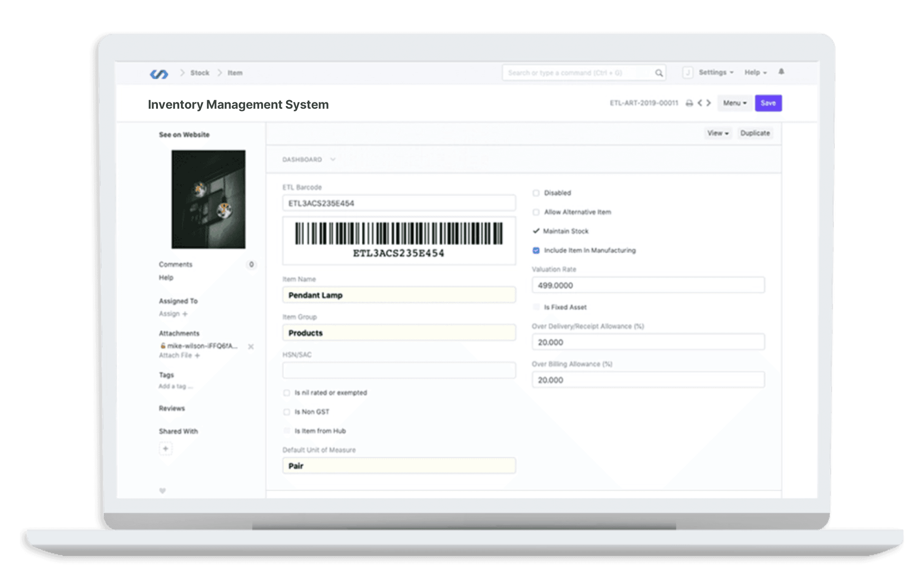Click the search magnifier icon in top bar
924x567 pixels.
point(658,73)
